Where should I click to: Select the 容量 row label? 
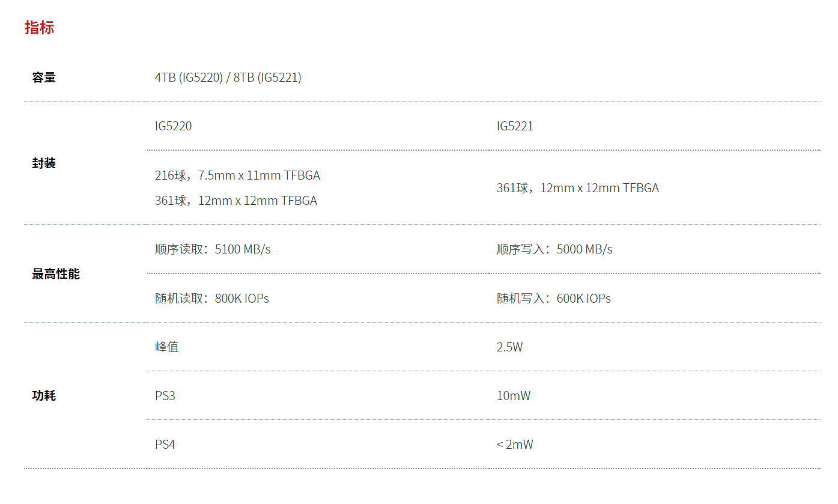tap(44, 77)
